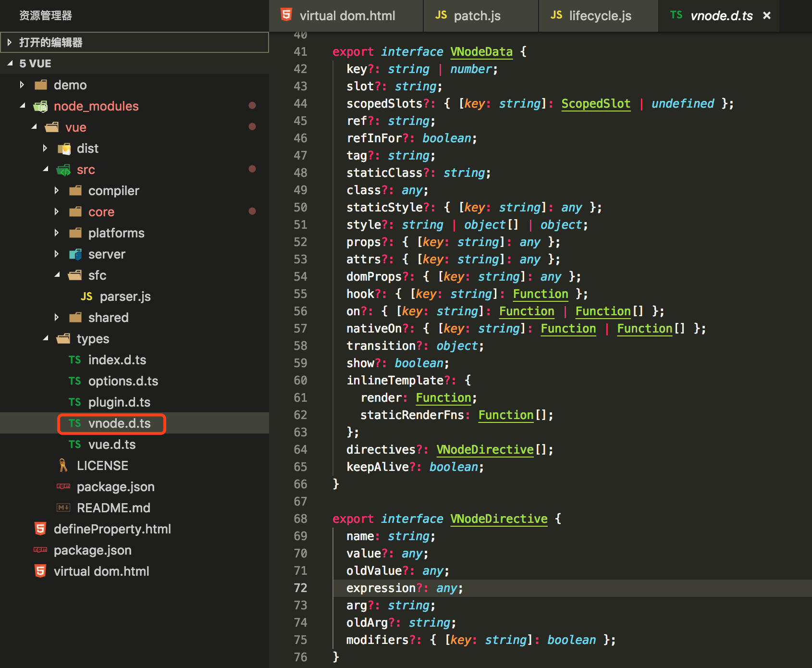Switch to the patch.js tab
This screenshot has width=812, height=668.
pyautogui.click(x=477, y=16)
